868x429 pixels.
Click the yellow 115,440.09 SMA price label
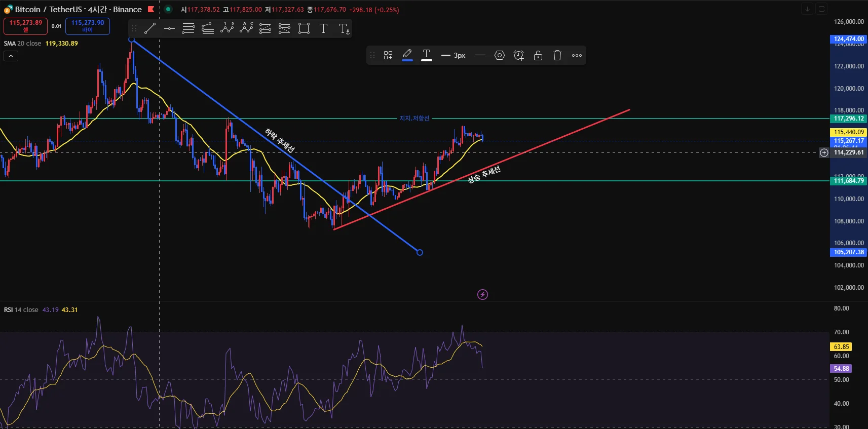click(849, 132)
